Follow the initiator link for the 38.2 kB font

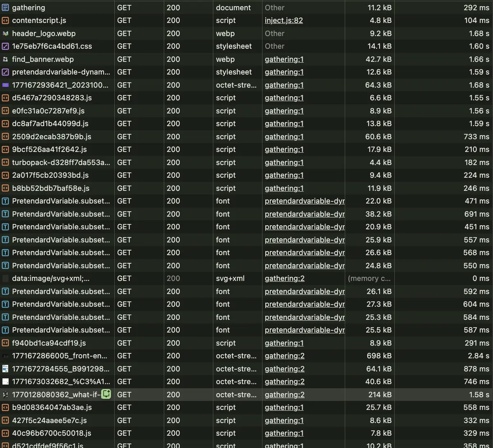tap(304, 214)
